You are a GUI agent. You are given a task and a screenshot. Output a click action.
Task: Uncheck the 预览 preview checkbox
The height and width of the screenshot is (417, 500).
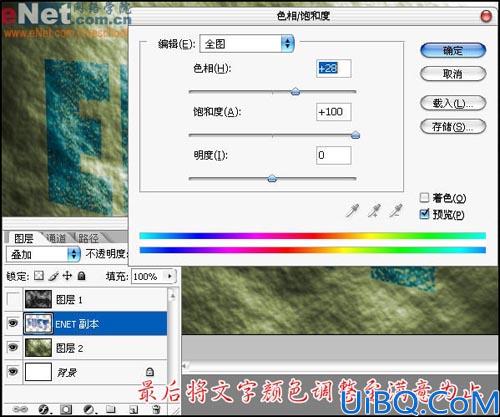tap(424, 214)
